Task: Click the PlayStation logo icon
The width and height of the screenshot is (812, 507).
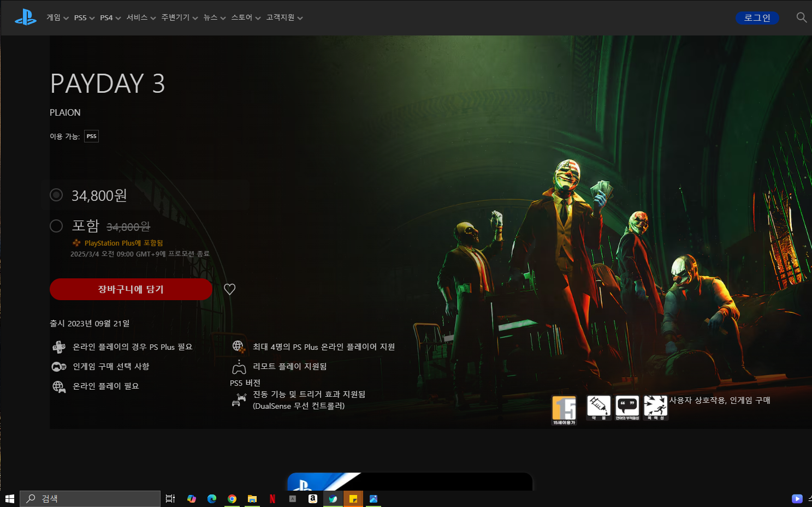Action: click(x=26, y=17)
